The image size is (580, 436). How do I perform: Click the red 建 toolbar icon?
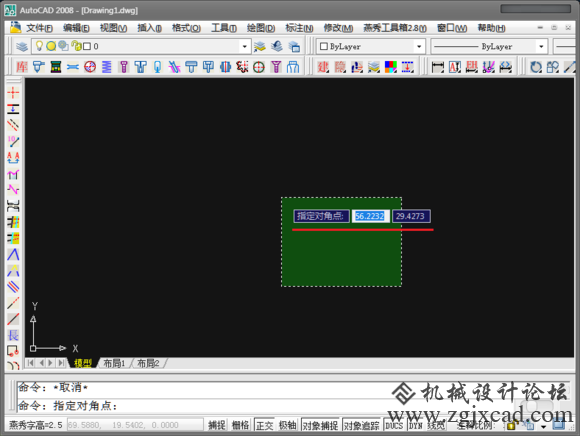pos(323,67)
